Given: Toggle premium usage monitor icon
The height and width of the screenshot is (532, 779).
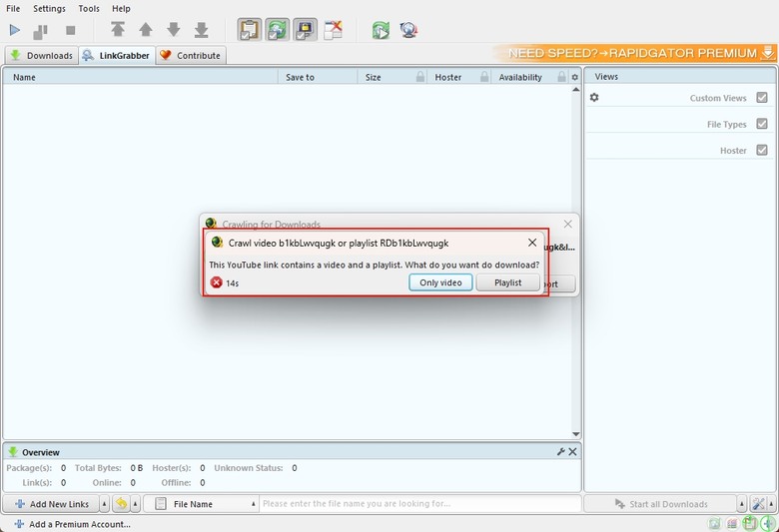Looking at the screenshot, I should (x=305, y=30).
